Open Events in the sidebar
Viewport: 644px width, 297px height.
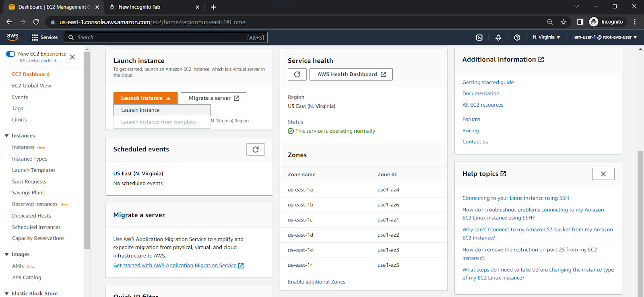tap(20, 97)
